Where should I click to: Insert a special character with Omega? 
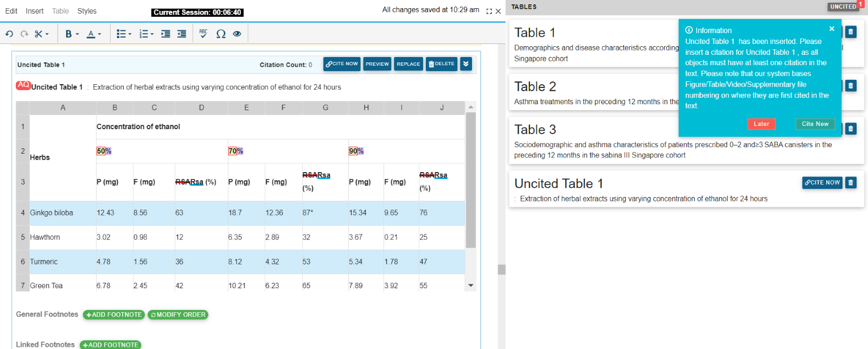click(x=221, y=34)
